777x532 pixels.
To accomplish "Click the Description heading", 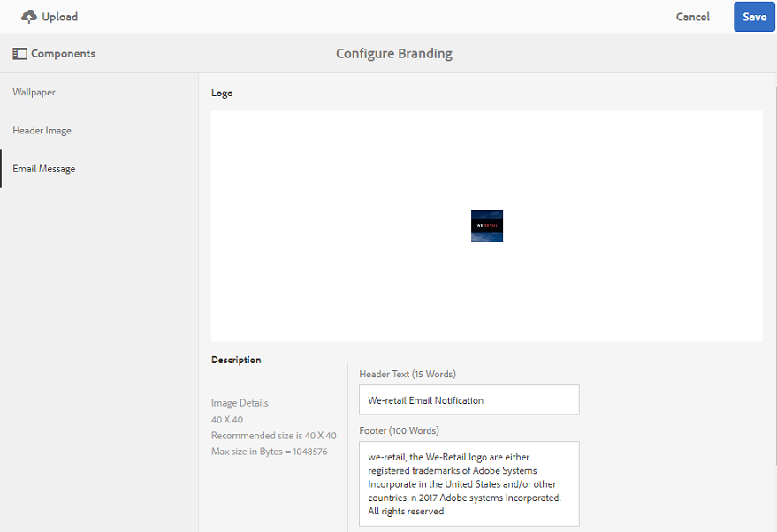I will (x=236, y=360).
